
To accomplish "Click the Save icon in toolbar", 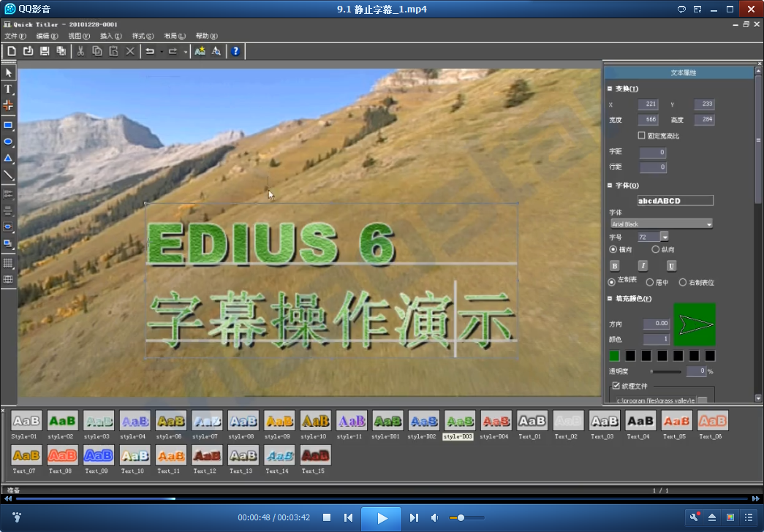I will [x=45, y=51].
